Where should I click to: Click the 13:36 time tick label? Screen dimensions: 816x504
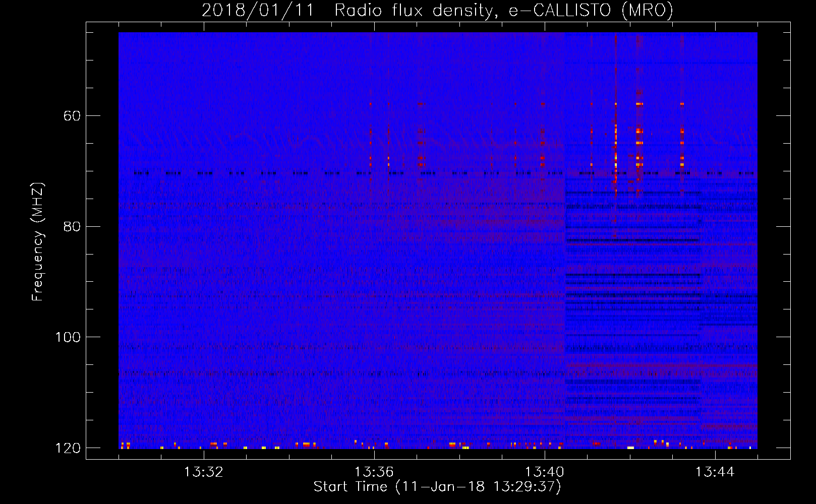374,472
